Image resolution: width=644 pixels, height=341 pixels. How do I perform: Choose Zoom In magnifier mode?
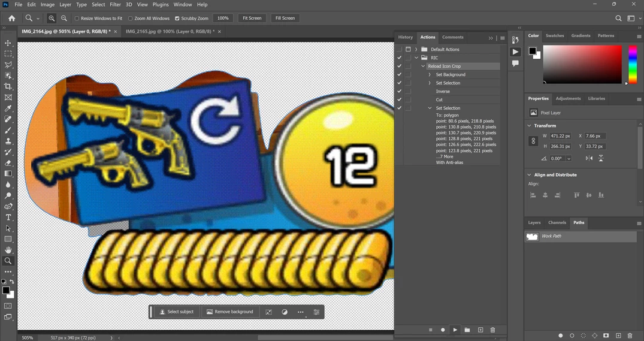(52, 18)
